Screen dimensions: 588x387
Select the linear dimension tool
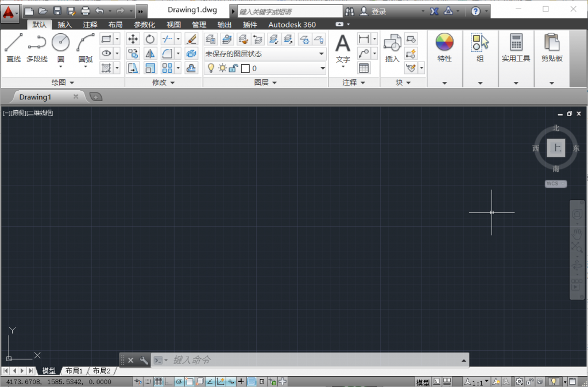[363, 38]
